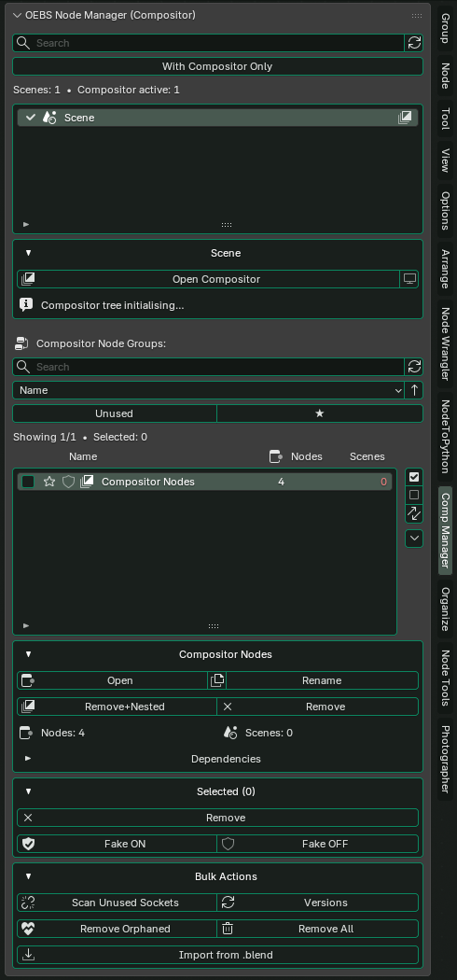Select the Comp Manager sidebar tab

(x=445, y=531)
